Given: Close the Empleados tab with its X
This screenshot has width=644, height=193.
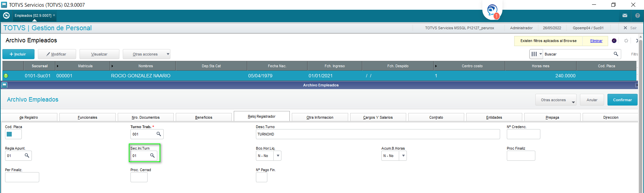Looking at the screenshot, I should coord(54,15).
